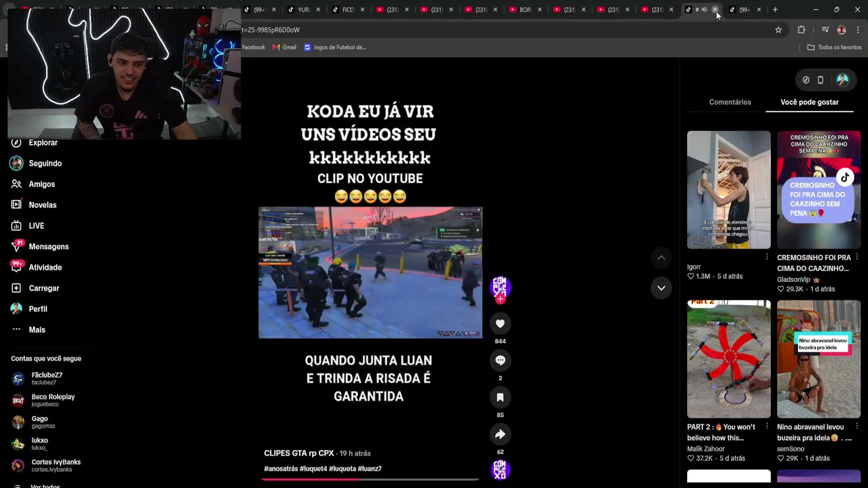Screen dimensions: 868x488
Task: Go to Perfil page
Action: click(29, 309)
